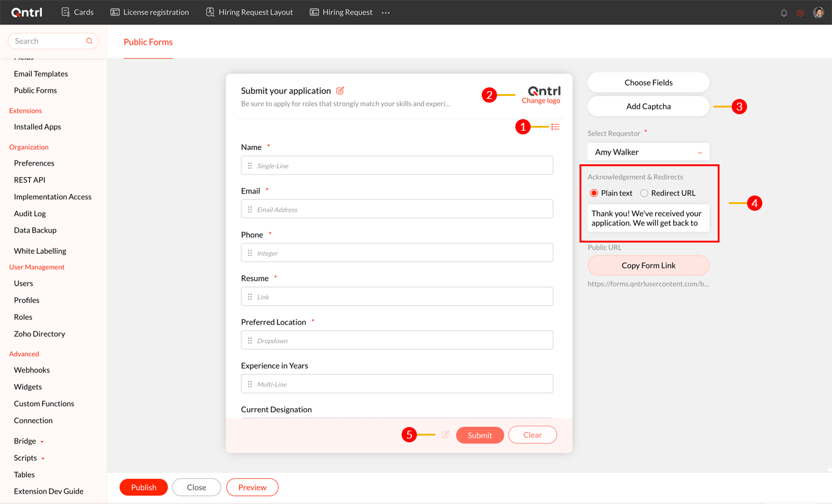This screenshot has height=504, width=832.
Task: Open Public Forms in sidebar
Action: 35,90
